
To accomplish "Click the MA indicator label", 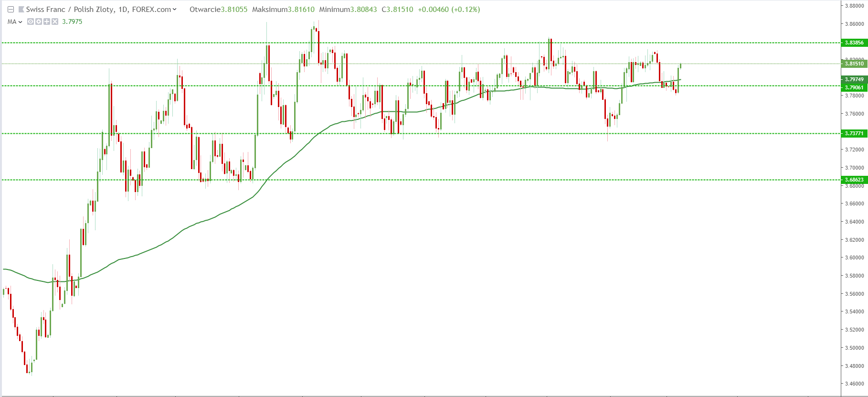I will 12,21.
